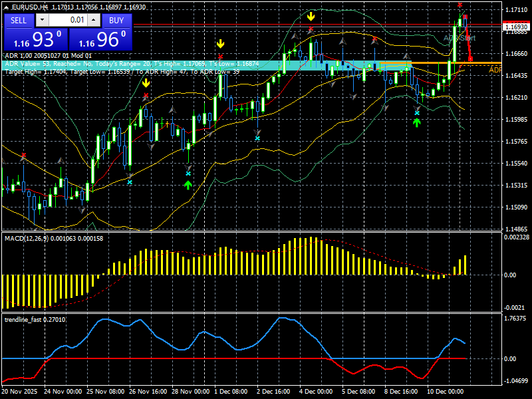Viewport: 532px width, 399px height.
Task: Click the BUY one-click trading button
Action: pyautogui.click(x=116, y=21)
